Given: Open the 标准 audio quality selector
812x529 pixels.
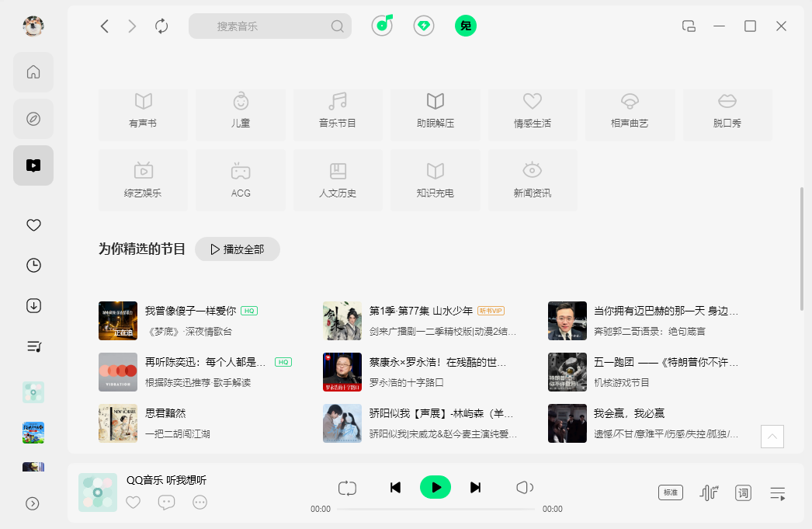Looking at the screenshot, I should (x=671, y=492).
